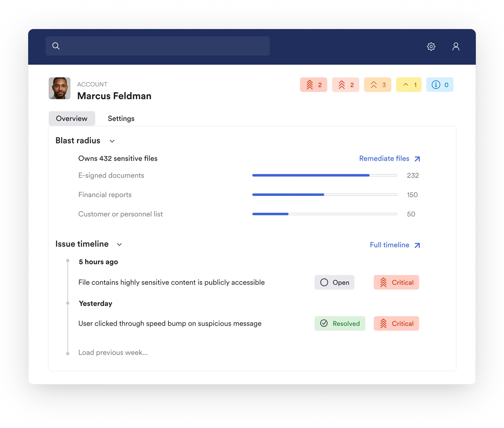
Task: Open the user profile icon
Action: [x=456, y=46]
